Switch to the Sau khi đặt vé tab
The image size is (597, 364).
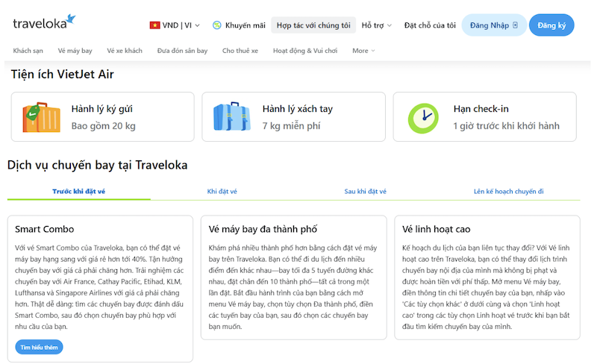click(365, 192)
